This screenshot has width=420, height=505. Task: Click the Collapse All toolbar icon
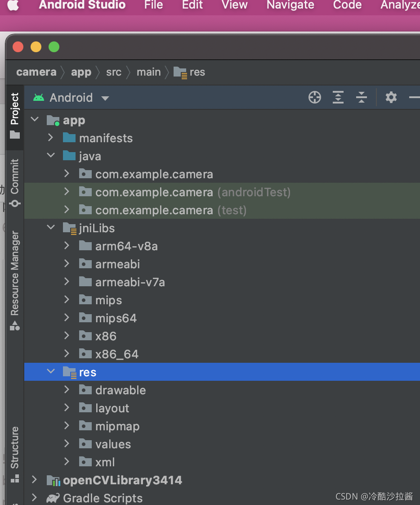point(362,97)
